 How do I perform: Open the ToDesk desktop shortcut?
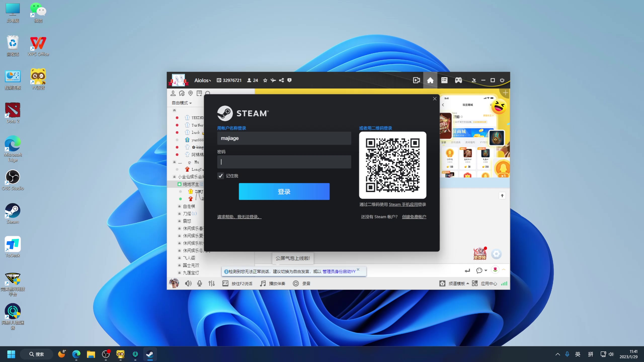click(13, 247)
